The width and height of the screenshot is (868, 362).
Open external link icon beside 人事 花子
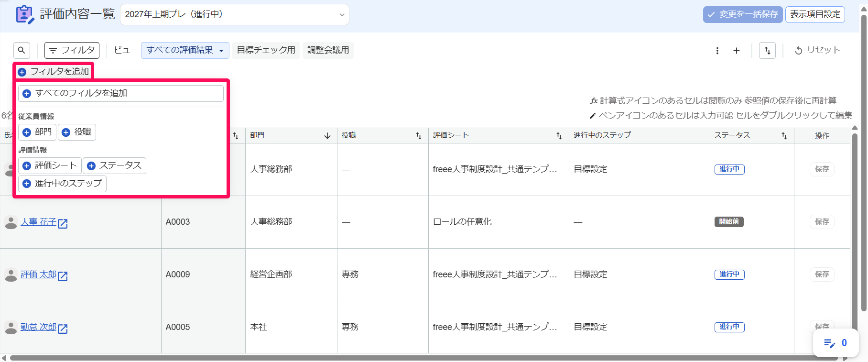click(63, 223)
